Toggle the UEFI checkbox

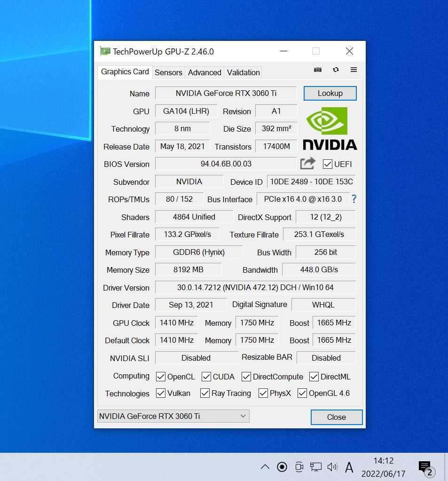coord(328,164)
